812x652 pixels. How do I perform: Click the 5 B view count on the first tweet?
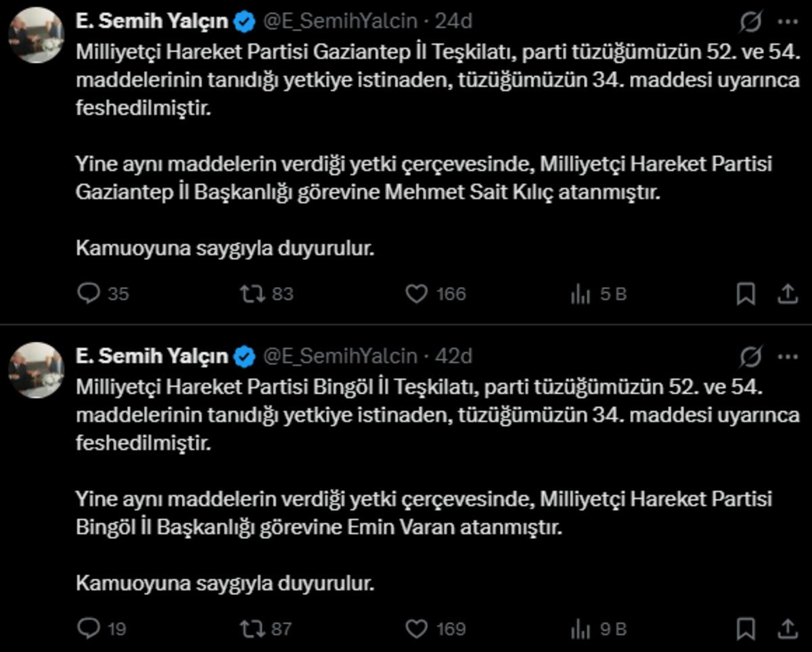602,294
